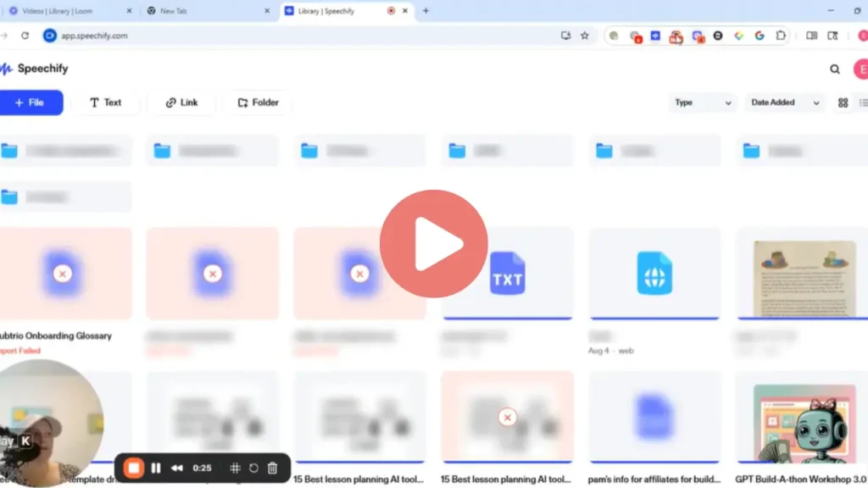Click the blue File upload button
This screenshot has width=868, height=488.
pyautogui.click(x=31, y=102)
